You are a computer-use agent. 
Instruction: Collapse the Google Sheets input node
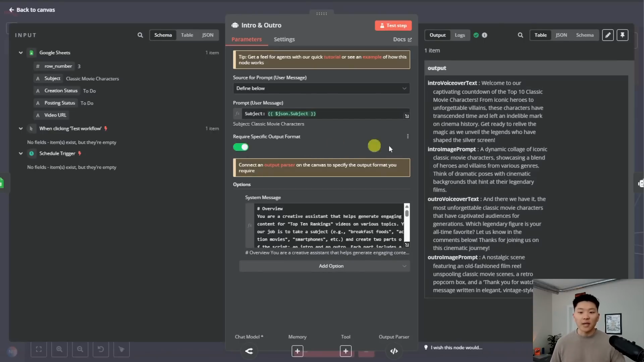[21, 53]
